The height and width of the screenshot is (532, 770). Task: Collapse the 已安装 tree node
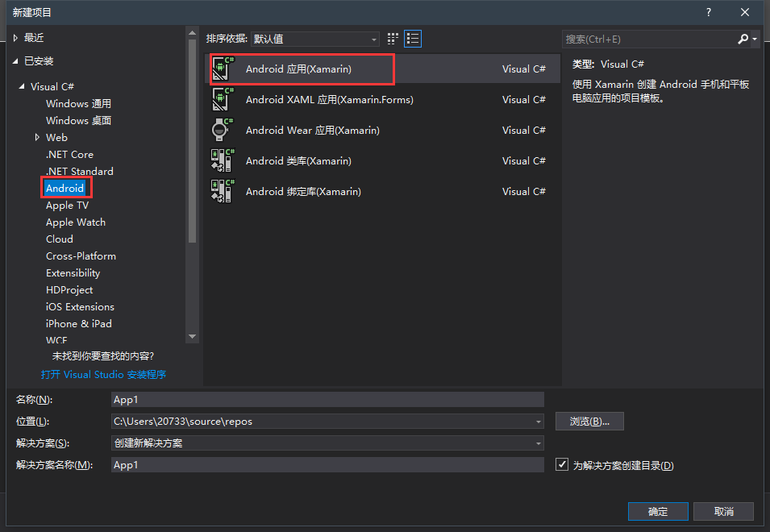15,60
